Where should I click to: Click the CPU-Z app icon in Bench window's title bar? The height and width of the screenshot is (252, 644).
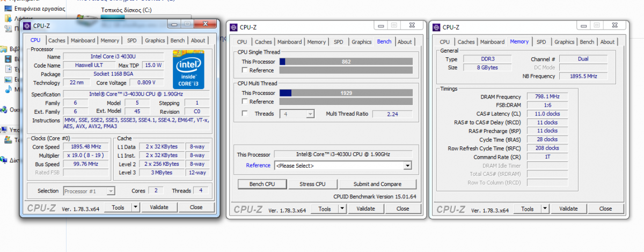coord(232,27)
